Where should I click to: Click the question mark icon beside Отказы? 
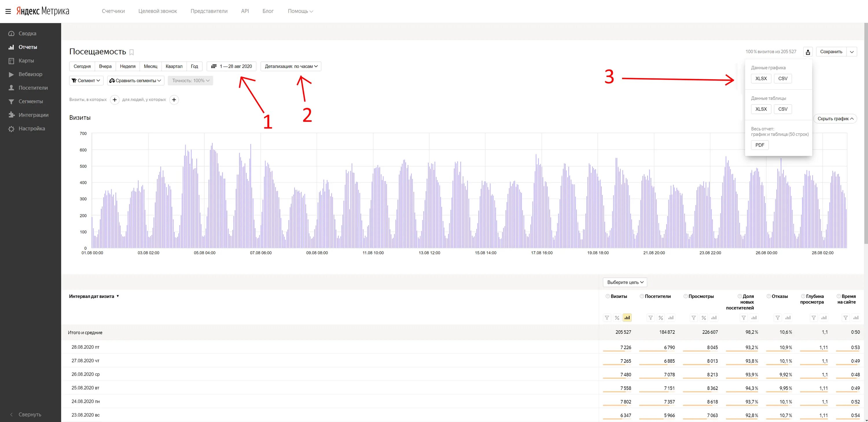click(768, 296)
